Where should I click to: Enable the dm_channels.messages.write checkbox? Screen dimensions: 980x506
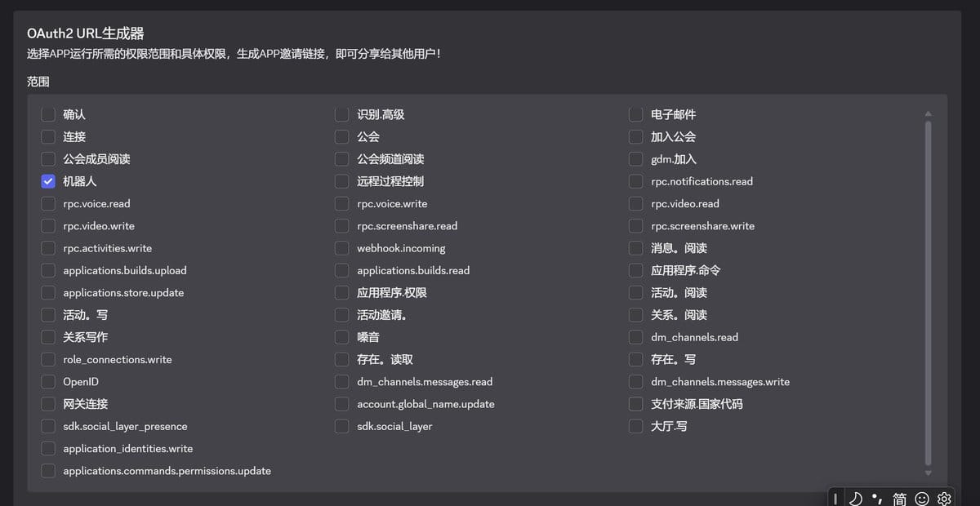pos(636,381)
